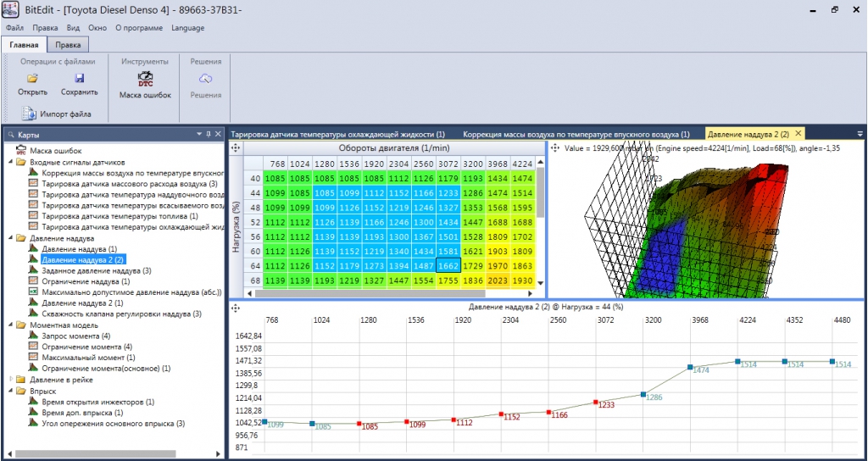Viewport: 868px width, 461px height.
Task: Switch to Коррекция массы воздуха tab
Action: [x=576, y=134]
